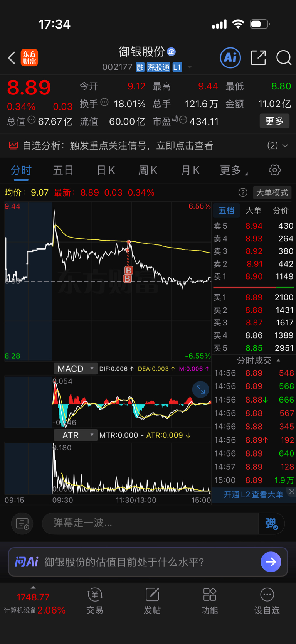Tap info icon next to 市盈动

[x=183, y=120]
